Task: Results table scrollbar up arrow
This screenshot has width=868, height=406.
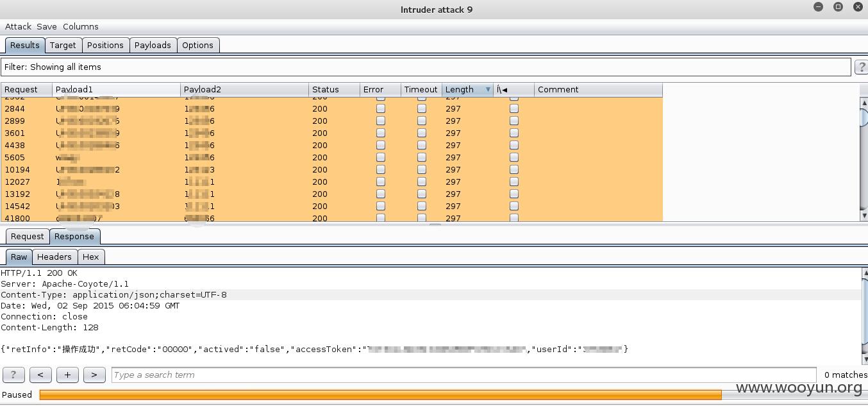Action: (864, 103)
